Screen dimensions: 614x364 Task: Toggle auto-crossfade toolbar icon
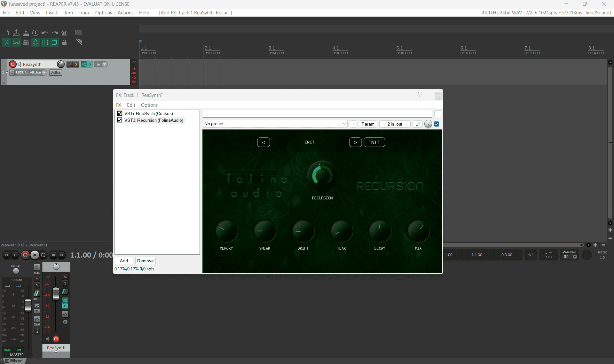(x=7, y=42)
